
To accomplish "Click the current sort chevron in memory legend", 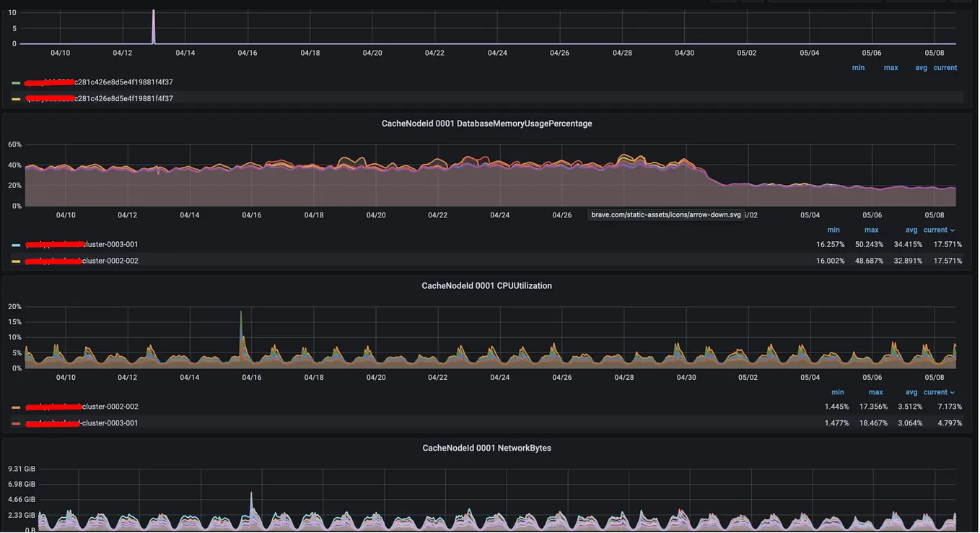I will click(954, 229).
